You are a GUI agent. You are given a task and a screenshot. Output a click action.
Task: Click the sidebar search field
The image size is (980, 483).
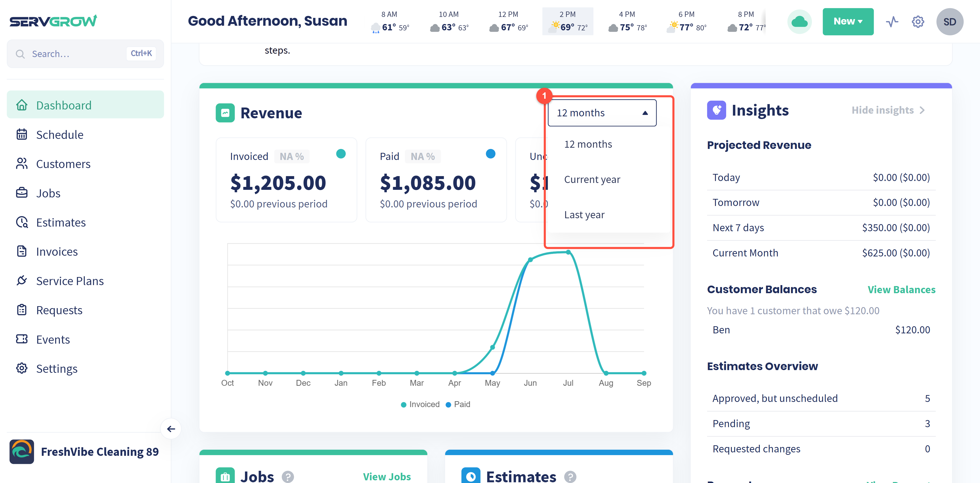[x=85, y=54]
